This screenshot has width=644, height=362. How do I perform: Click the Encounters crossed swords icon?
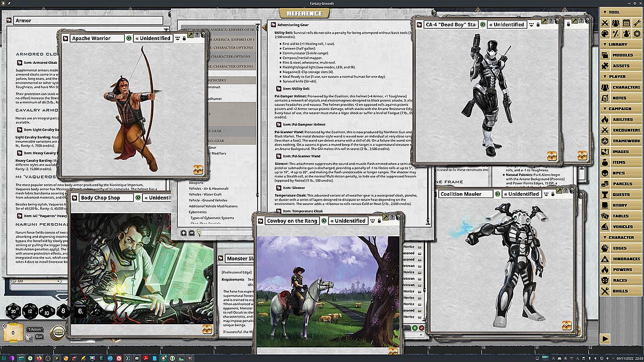(605, 130)
